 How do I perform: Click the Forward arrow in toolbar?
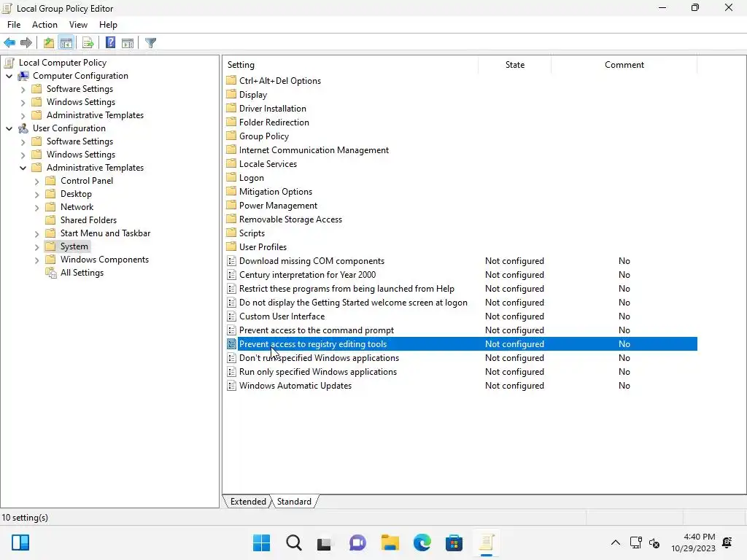pyautogui.click(x=26, y=43)
